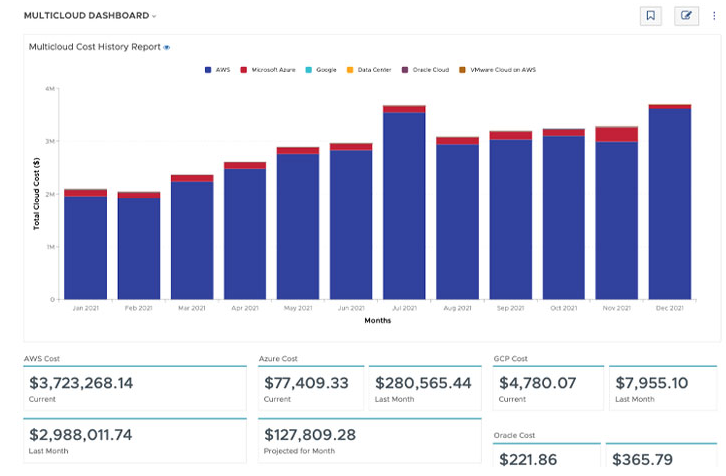This screenshot has width=726, height=476.
Task: Click the Nov 2021 red Azure bar segment
Action: tap(616, 135)
